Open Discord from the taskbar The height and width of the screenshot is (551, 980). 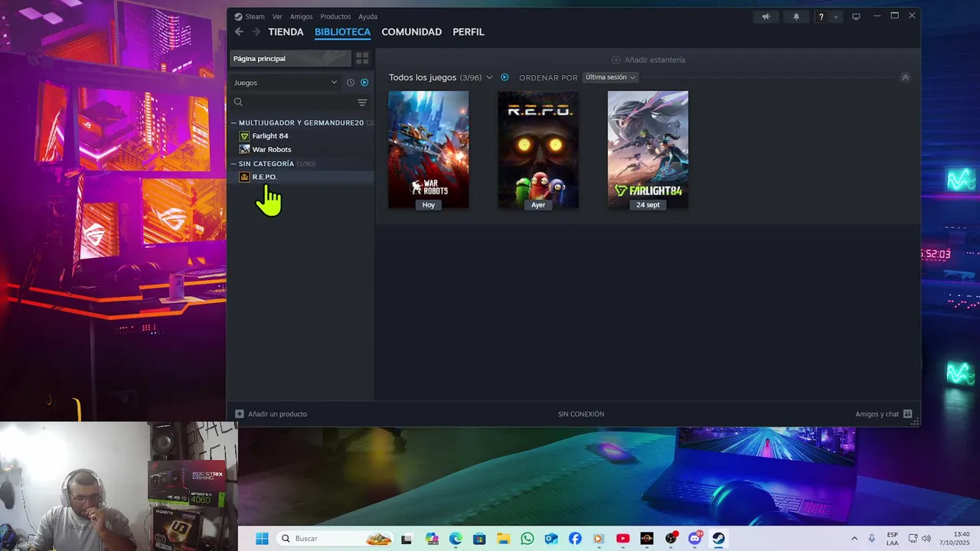coord(695,539)
